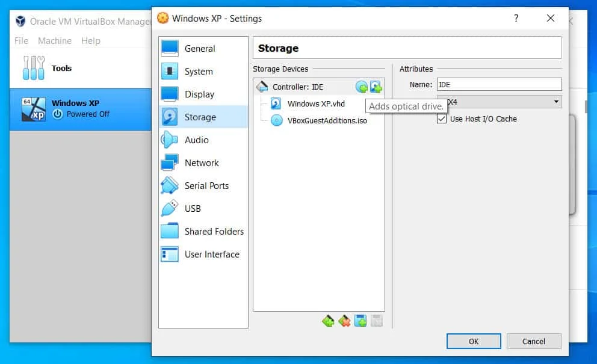Screen dimensions: 597x364
Task: Click the Windows XP VM icon in Manager
Action: click(34, 110)
